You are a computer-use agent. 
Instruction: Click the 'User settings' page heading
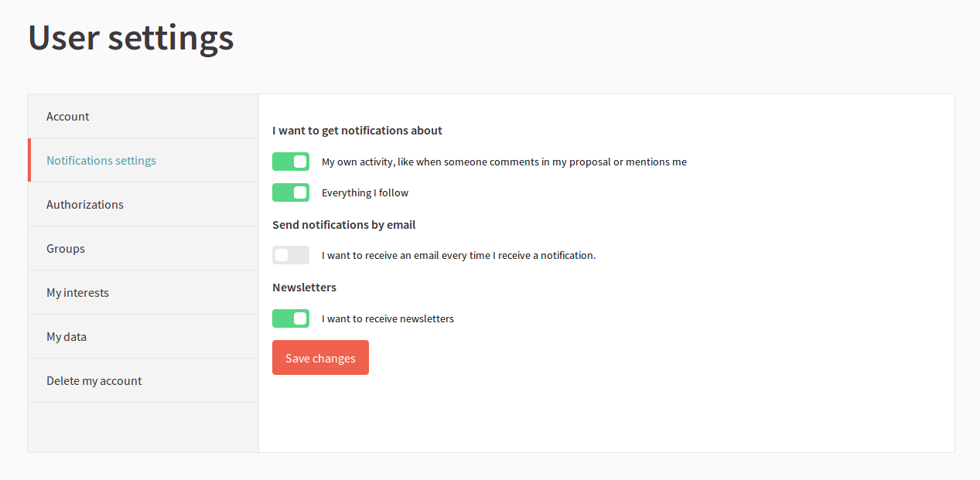(x=131, y=38)
